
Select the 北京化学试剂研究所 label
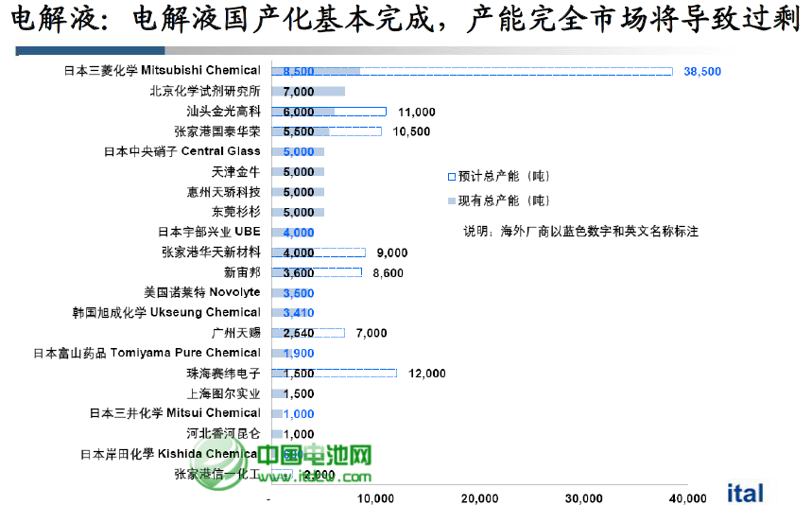click(205, 92)
